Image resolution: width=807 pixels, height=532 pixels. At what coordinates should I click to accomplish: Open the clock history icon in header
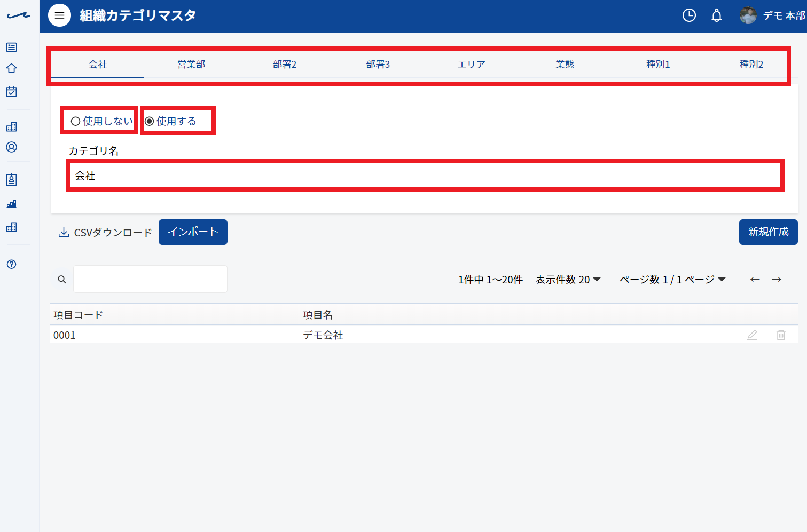click(689, 15)
